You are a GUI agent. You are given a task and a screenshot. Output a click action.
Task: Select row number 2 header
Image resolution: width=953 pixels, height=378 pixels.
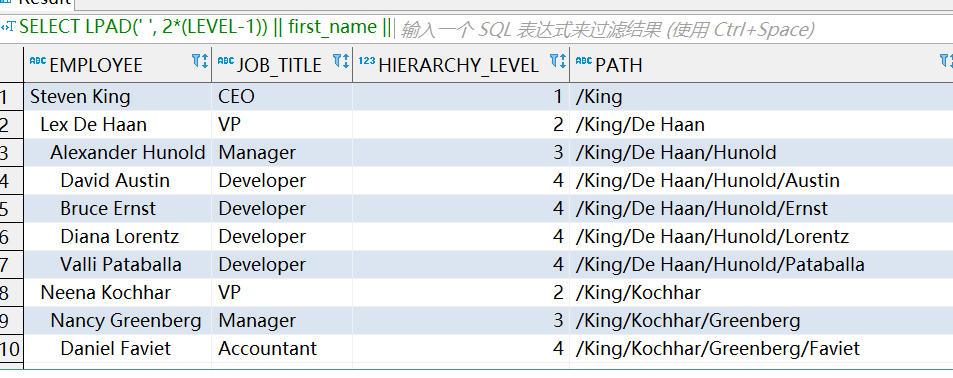coord(12,125)
